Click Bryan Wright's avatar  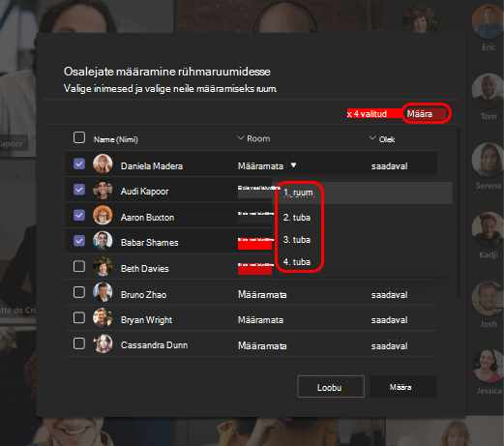(x=103, y=317)
